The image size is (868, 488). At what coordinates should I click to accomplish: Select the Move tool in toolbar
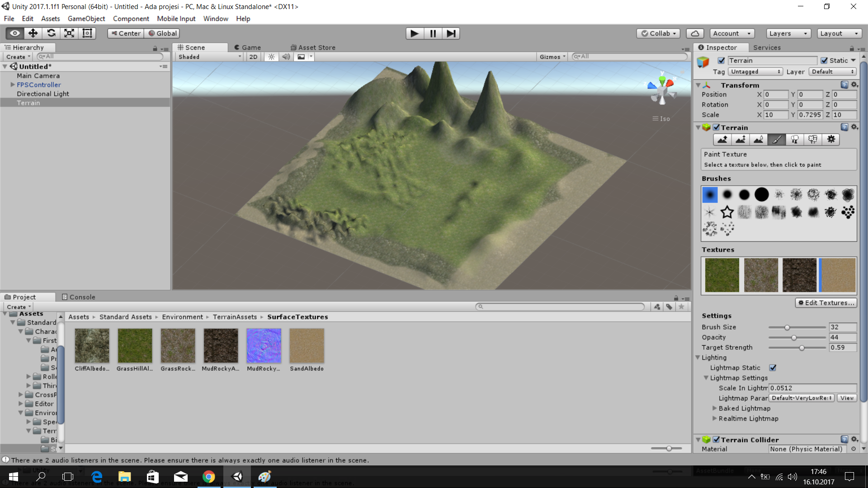click(x=33, y=33)
